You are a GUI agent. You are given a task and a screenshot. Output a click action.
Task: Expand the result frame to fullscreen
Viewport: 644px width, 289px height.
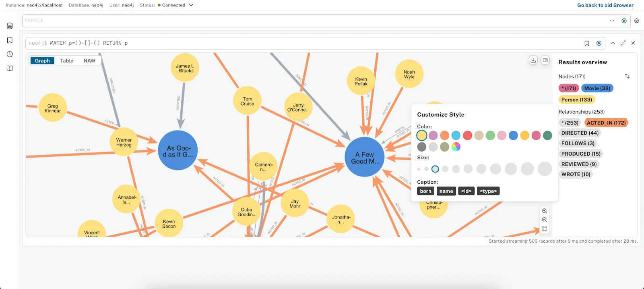tap(623, 43)
